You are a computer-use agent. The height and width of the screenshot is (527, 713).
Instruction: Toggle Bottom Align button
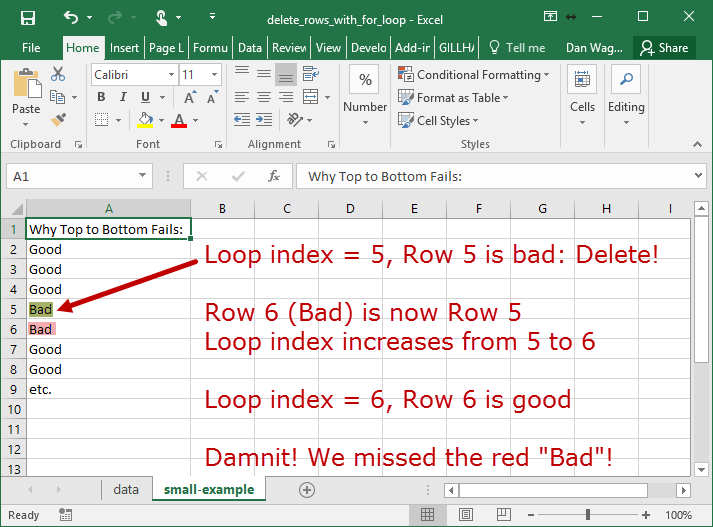[286, 74]
